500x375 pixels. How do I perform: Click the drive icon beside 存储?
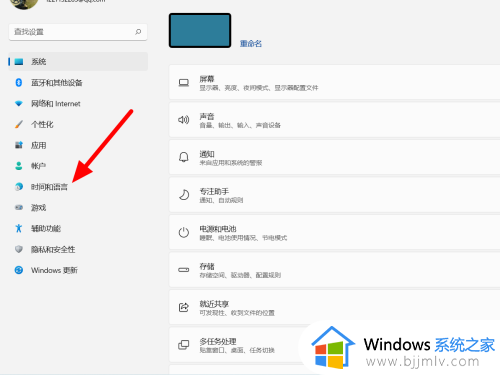point(184,270)
